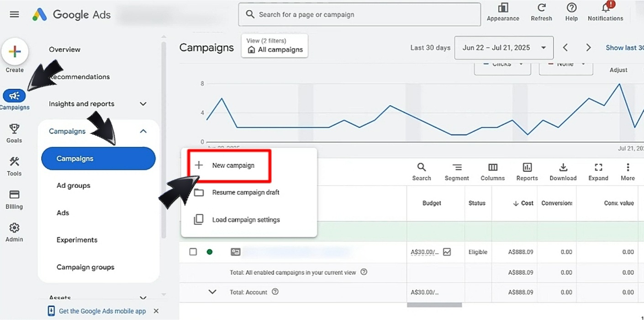Screen dimensions: 644x320
Task: Open the date range dropdown
Action: [503, 48]
